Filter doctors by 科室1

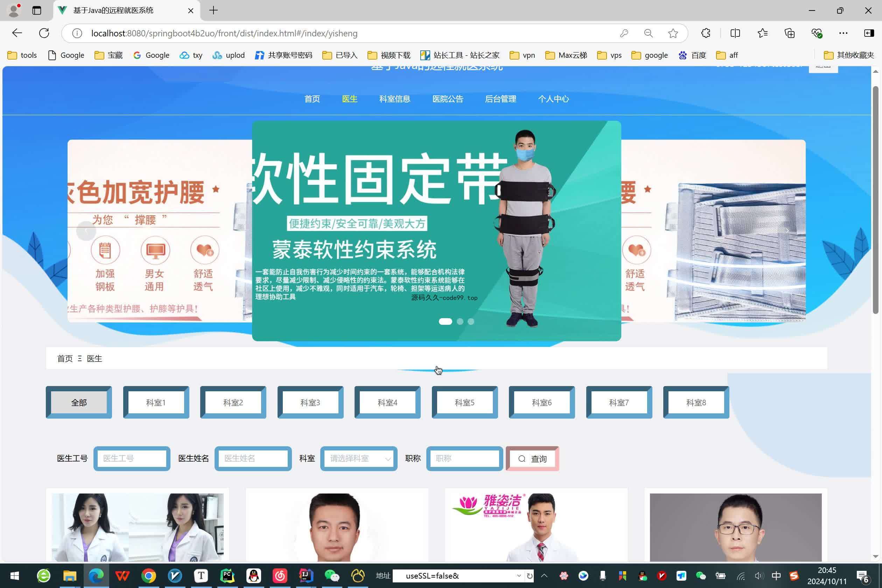point(156,402)
